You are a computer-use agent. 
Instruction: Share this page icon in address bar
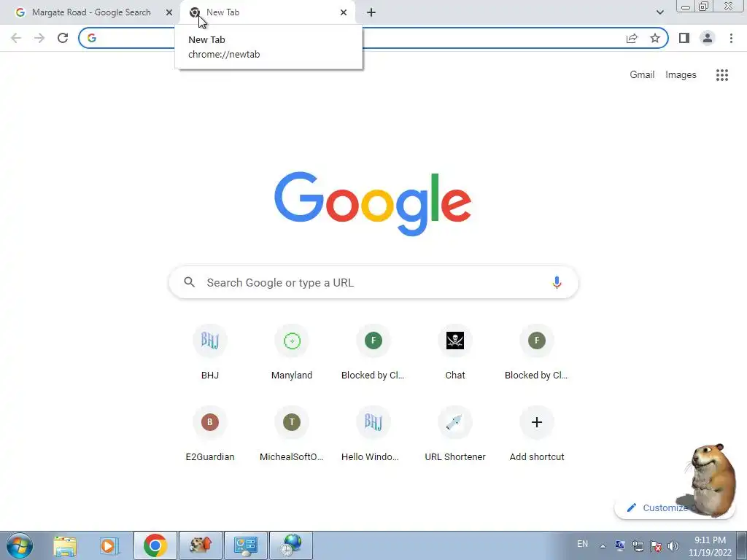[x=632, y=38]
